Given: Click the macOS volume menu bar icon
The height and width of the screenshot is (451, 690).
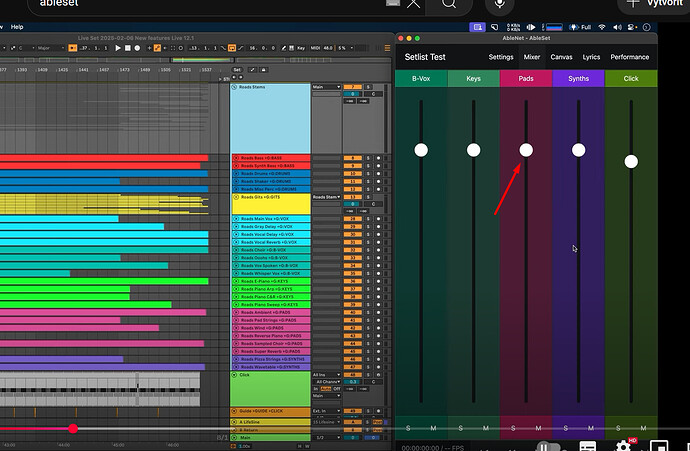Looking at the screenshot, I should click(617, 27).
